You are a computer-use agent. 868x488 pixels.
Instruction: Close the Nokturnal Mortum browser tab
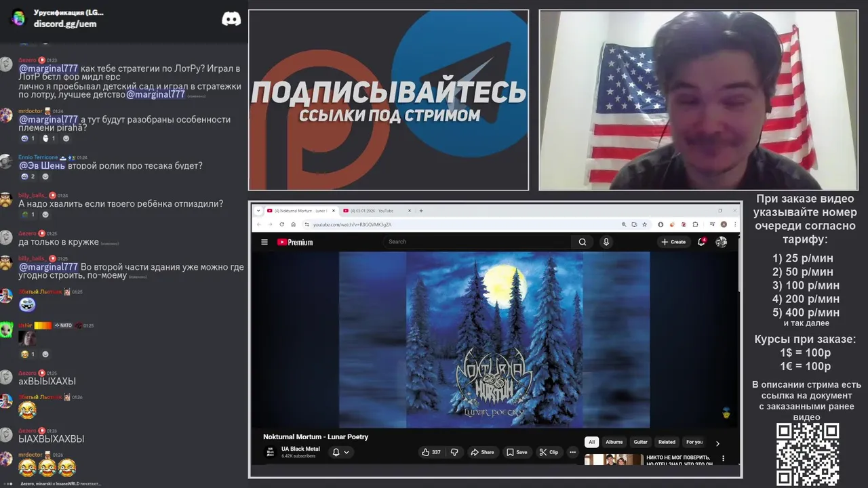click(333, 211)
